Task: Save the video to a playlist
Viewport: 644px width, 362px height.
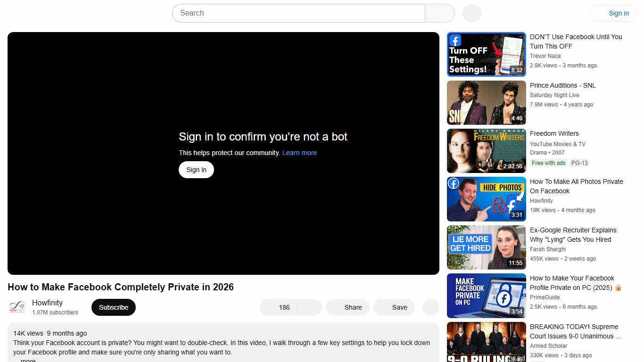Action: 394,307
